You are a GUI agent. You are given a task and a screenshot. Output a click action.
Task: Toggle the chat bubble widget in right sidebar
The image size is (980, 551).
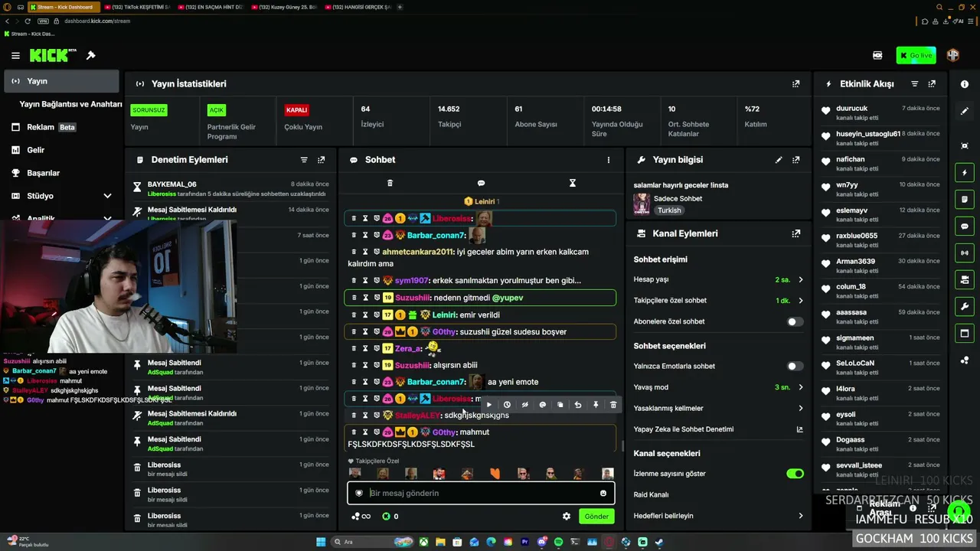point(965,227)
